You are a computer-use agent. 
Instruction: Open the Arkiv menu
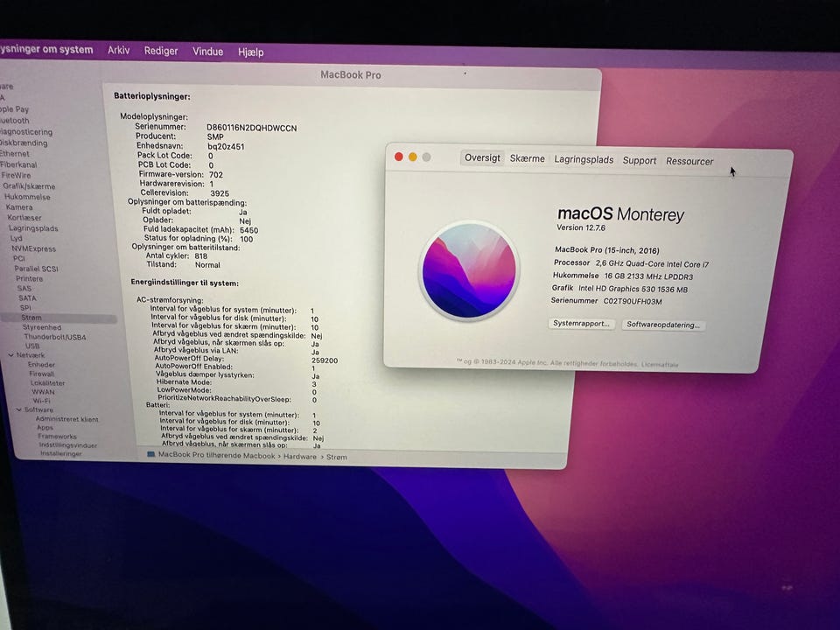point(118,51)
